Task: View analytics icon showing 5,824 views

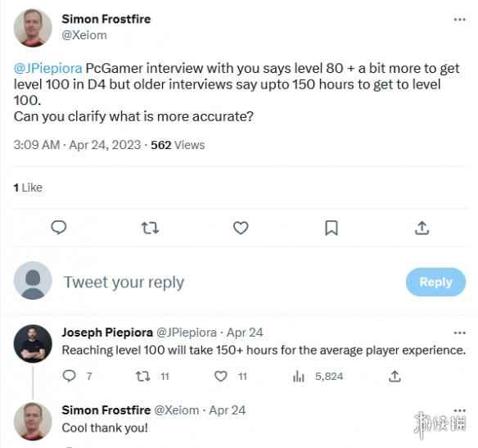Action: (x=299, y=376)
